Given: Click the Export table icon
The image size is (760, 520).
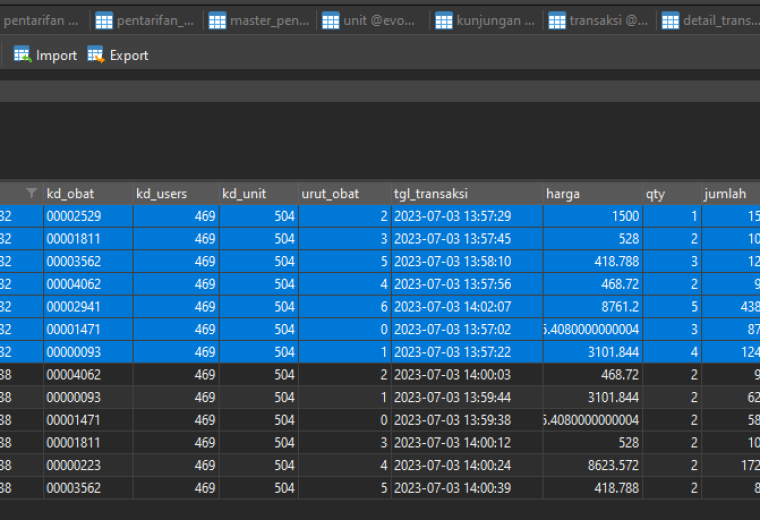Looking at the screenshot, I should point(95,55).
